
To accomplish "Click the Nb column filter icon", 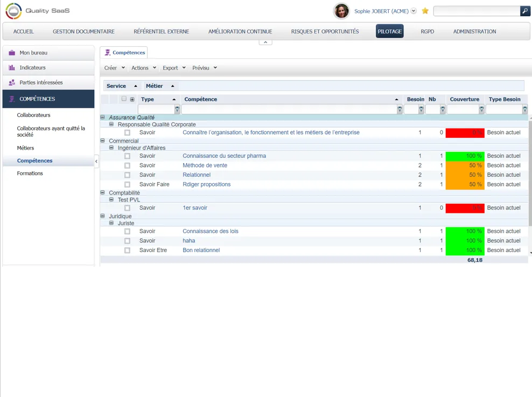I will (x=443, y=109).
